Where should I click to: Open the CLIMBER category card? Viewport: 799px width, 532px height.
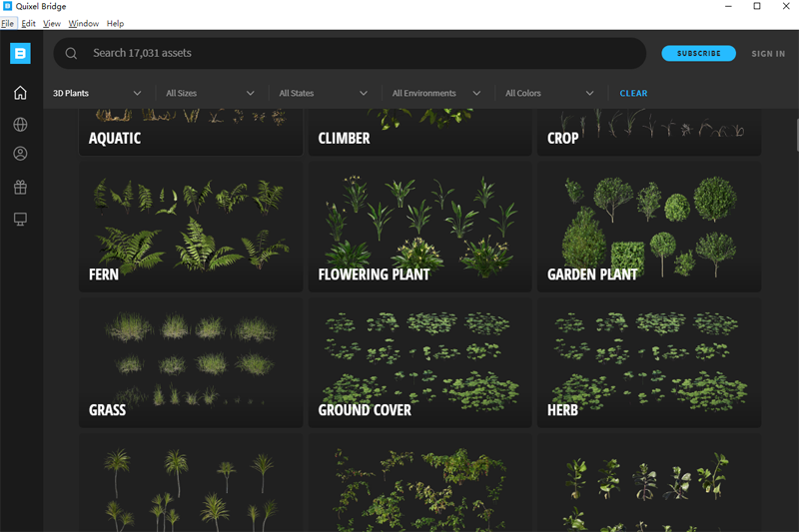(419, 132)
